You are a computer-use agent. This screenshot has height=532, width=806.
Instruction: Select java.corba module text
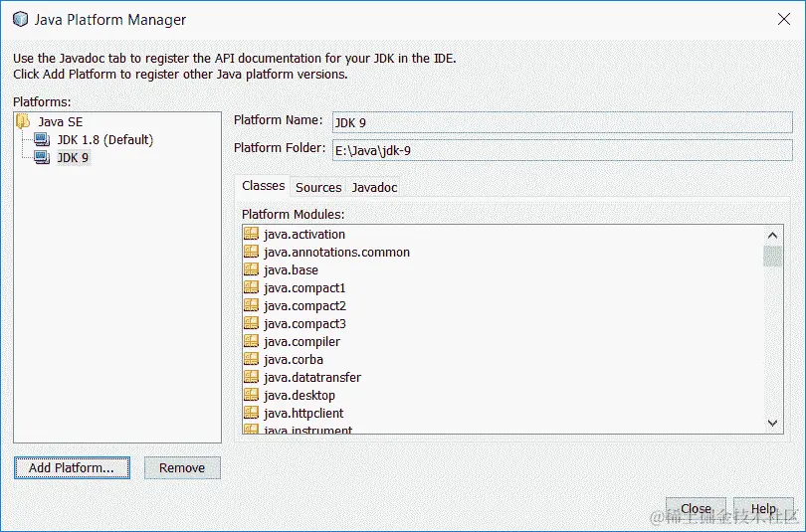pyautogui.click(x=294, y=359)
